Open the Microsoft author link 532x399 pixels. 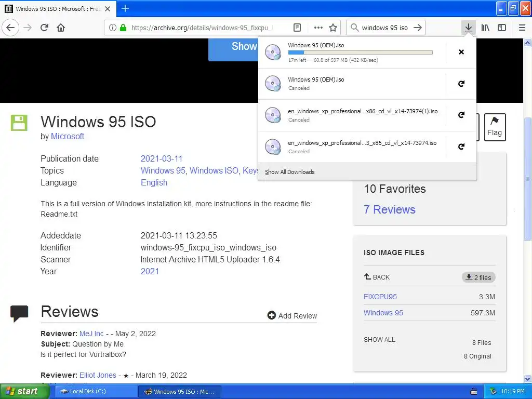[68, 137]
